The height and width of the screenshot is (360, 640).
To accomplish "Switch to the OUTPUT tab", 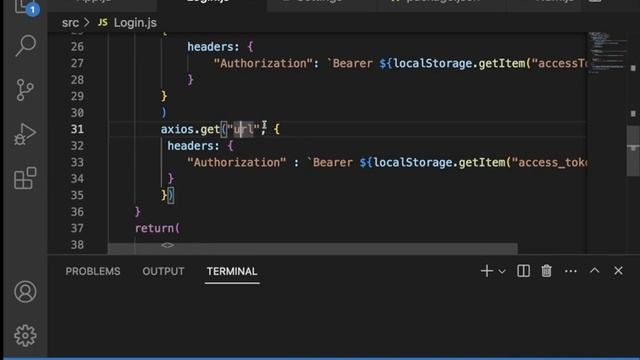I will (x=163, y=271).
